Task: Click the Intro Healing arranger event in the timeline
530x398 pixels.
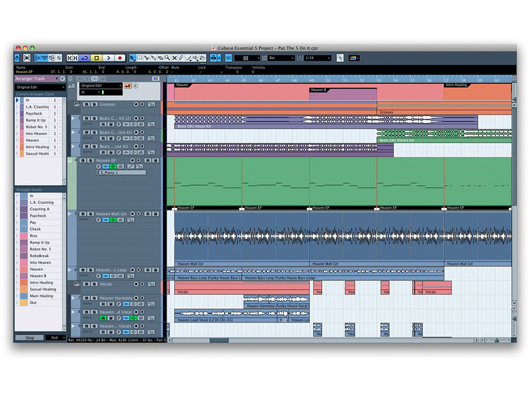Action: click(477, 92)
